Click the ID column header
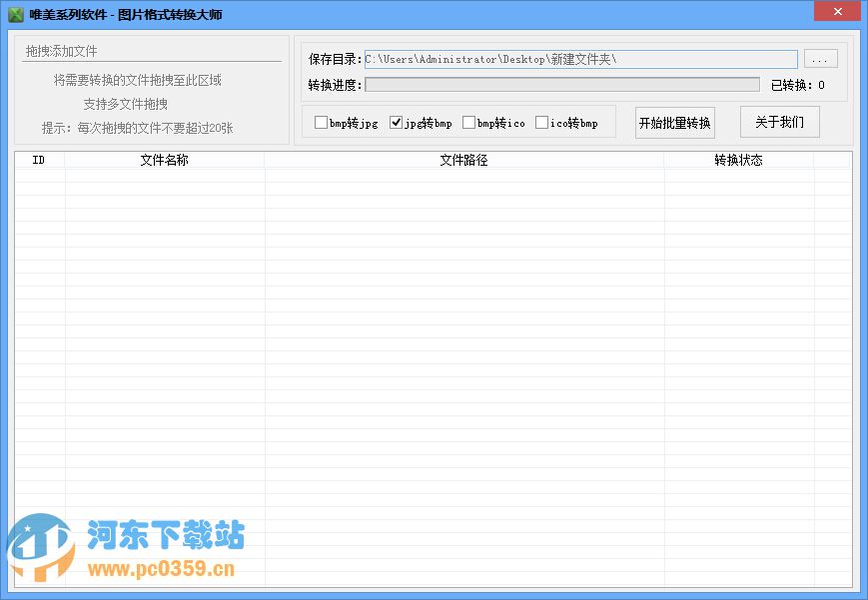This screenshot has height=600, width=868. click(39, 159)
